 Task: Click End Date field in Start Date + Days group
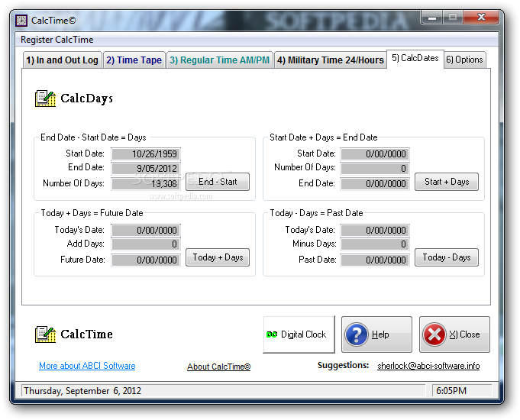click(375, 183)
